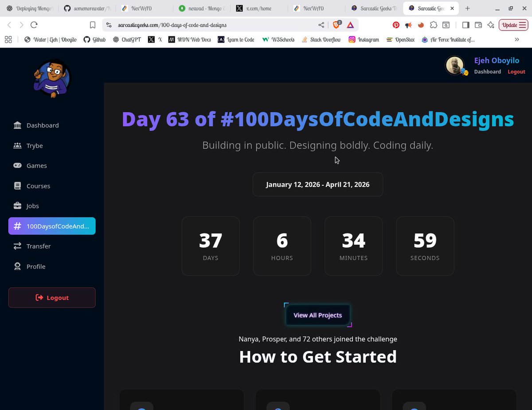Click the Brave Rewards triangle icon
Image resolution: width=532 pixels, height=410 pixels.
point(350,25)
